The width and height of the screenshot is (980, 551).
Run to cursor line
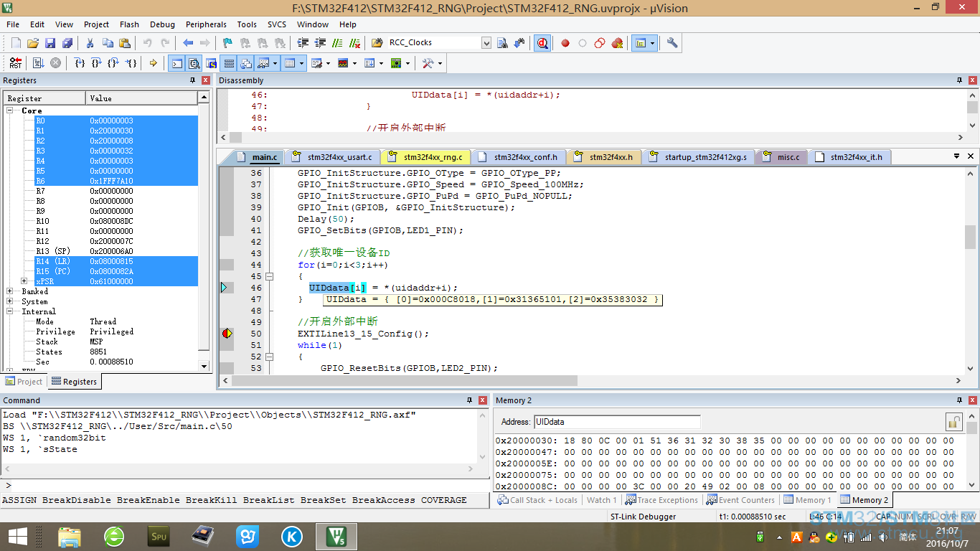click(131, 63)
